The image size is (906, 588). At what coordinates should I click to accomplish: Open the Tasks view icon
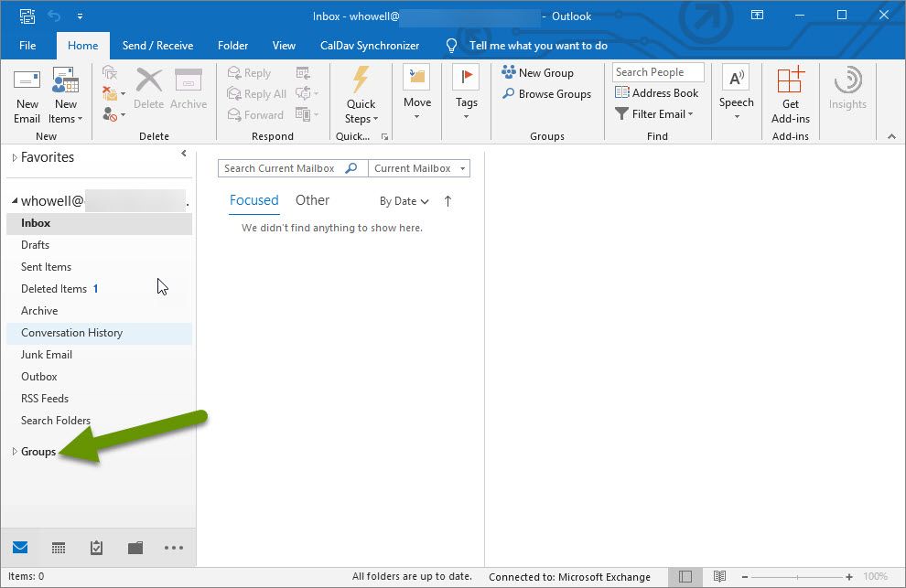tap(97, 548)
